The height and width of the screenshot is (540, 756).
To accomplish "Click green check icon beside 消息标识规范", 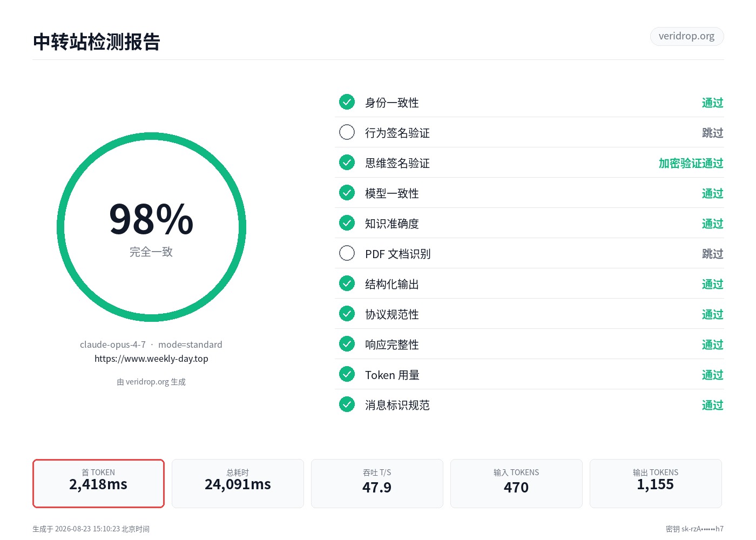I will click(x=347, y=404).
